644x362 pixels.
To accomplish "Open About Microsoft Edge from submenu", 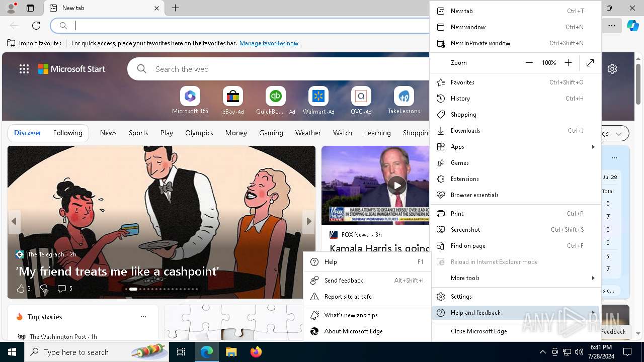I will pos(367,331).
